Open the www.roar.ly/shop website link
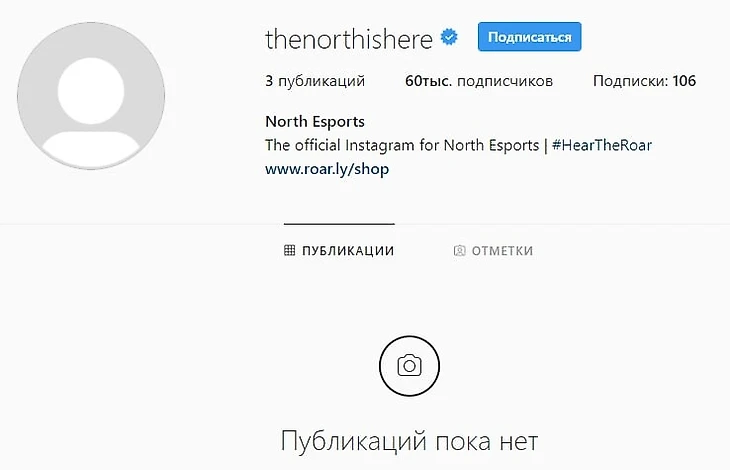The width and height of the screenshot is (730, 470). pos(327,169)
